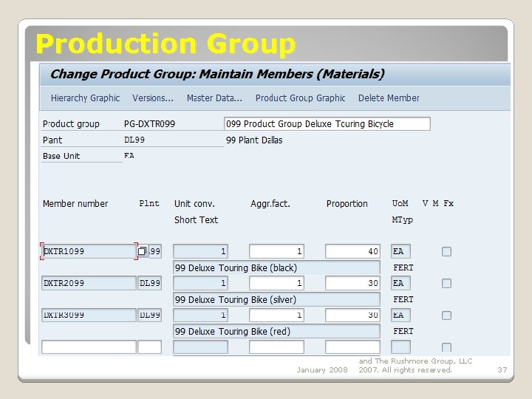Click the EA unit field for DXTR2099
Image resolution: width=532 pixels, height=399 pixels.
click(x=400, y=283)
